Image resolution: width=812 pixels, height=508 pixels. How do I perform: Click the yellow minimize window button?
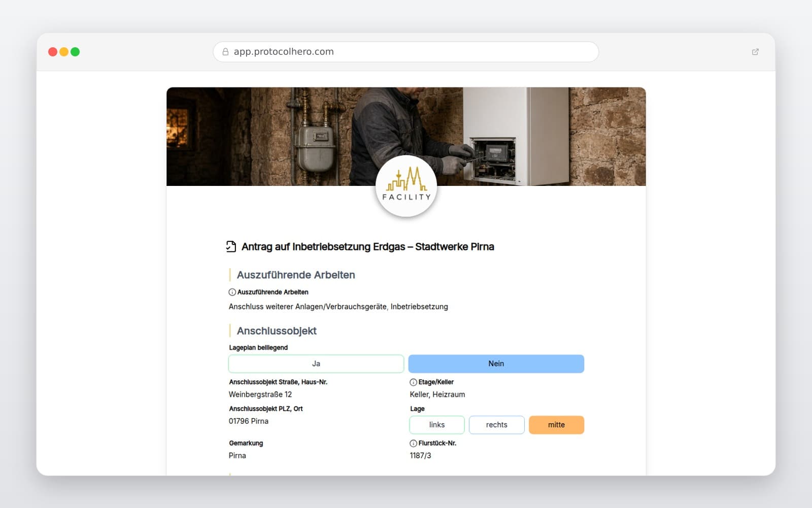pos(64,52)
